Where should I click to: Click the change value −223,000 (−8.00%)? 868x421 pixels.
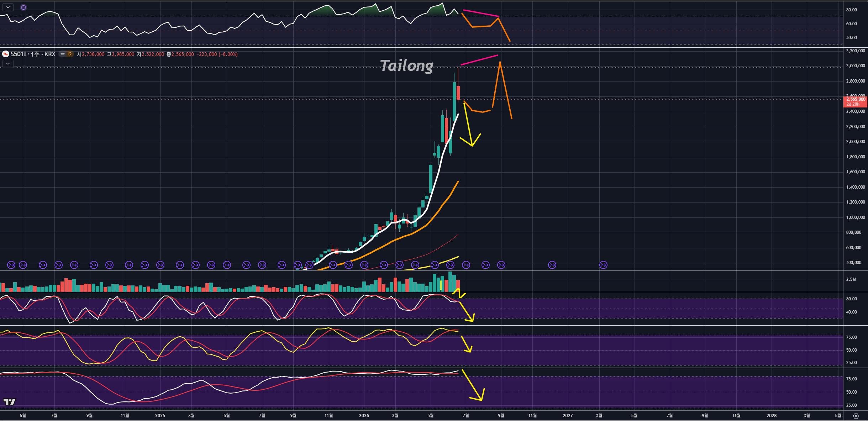tap(217, 54)
